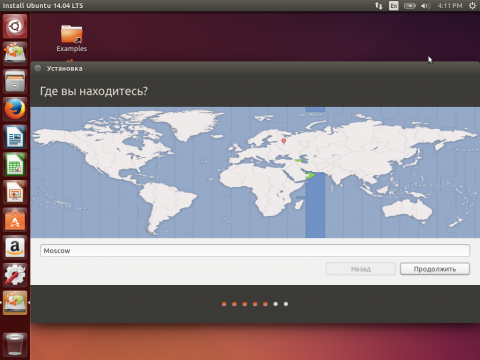Image resolution: width=480 pixels, height=360 pixels.
Task: Open the En keyboard layout indicator
Action: [x=394, y=6]
